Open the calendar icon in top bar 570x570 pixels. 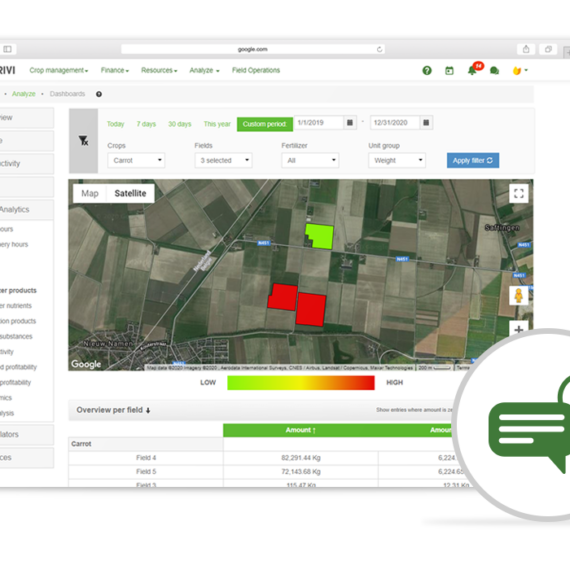click(449, 71)
